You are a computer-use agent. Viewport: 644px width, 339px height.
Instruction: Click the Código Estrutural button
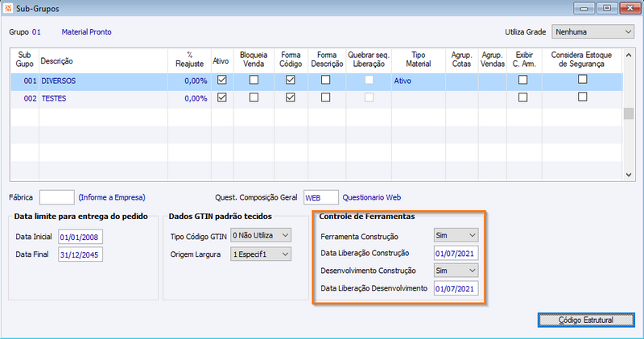586,320
